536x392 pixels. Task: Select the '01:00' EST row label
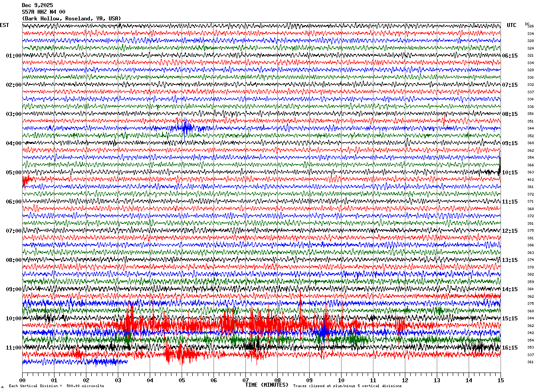click(14, 56)
